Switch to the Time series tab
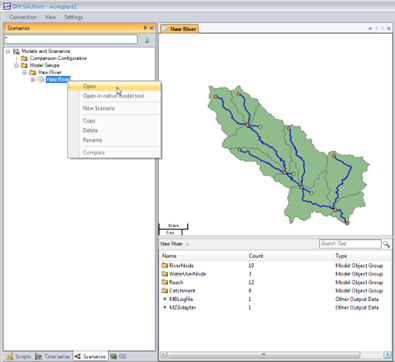 coord(53,356)
